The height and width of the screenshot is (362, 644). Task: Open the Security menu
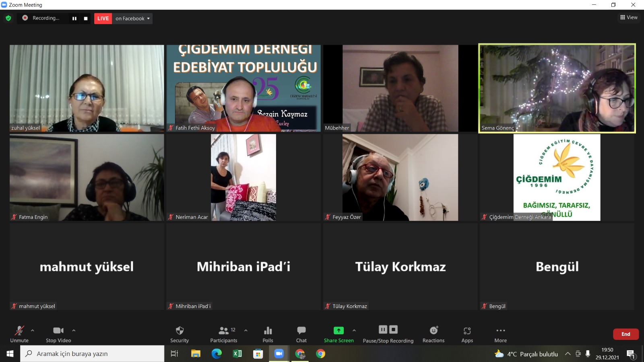coord(180,334)
